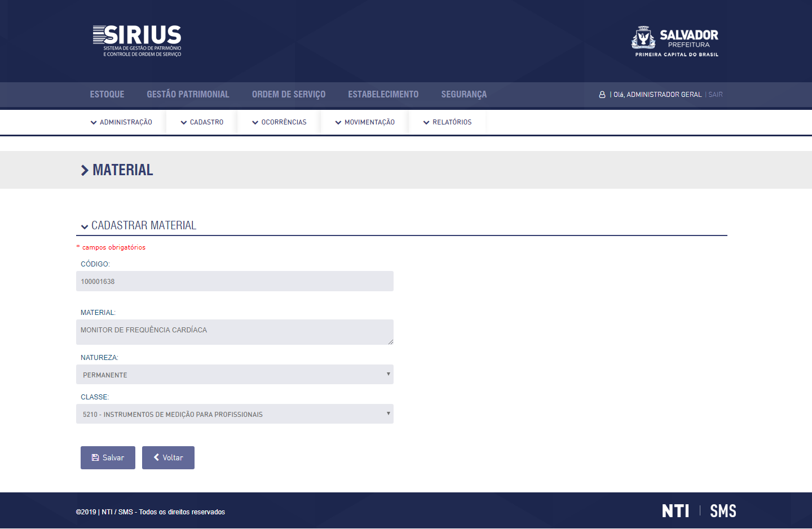Click the chevron icon next to MATERIAL heading

(x=85, y=170)
